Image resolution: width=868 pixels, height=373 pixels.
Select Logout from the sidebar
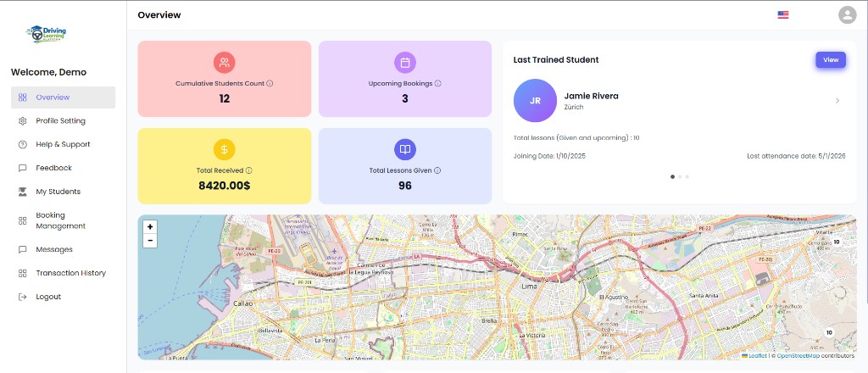(63, 297)
